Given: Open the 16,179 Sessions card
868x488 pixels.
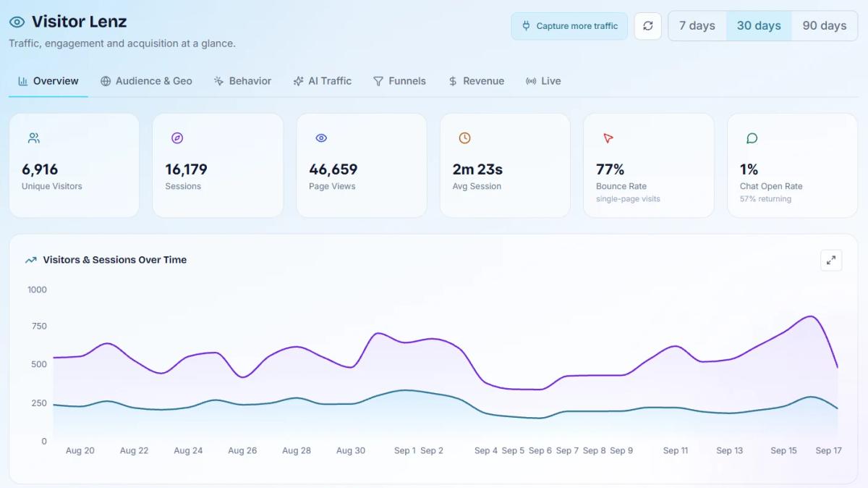Looking at the screenshot, I should click(218, 165).
